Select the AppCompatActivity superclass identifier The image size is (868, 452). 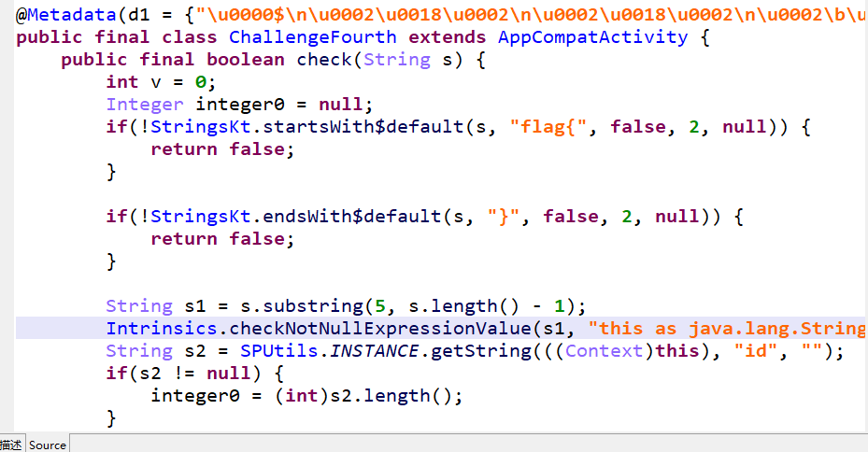tap(592, 37)
